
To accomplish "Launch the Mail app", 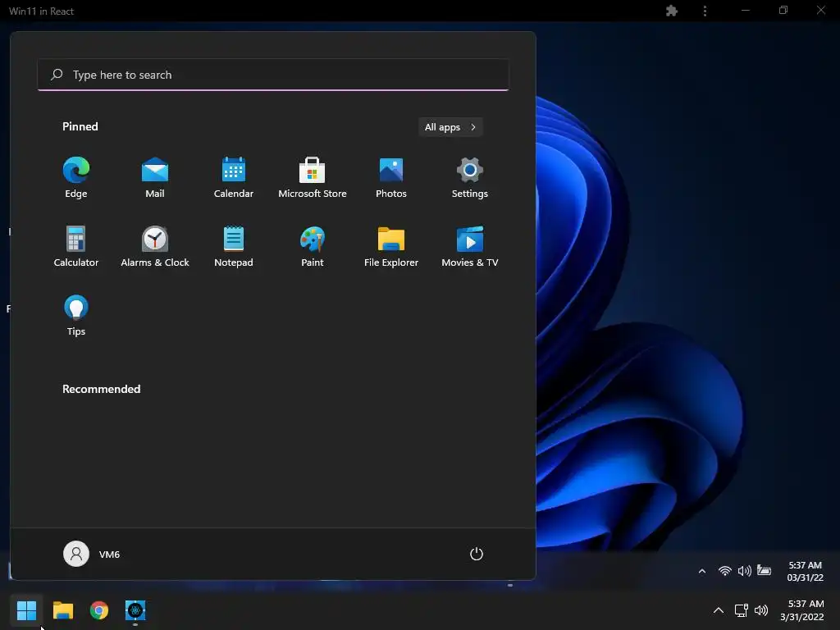I will pyautogui.click(x=155, y=178).
